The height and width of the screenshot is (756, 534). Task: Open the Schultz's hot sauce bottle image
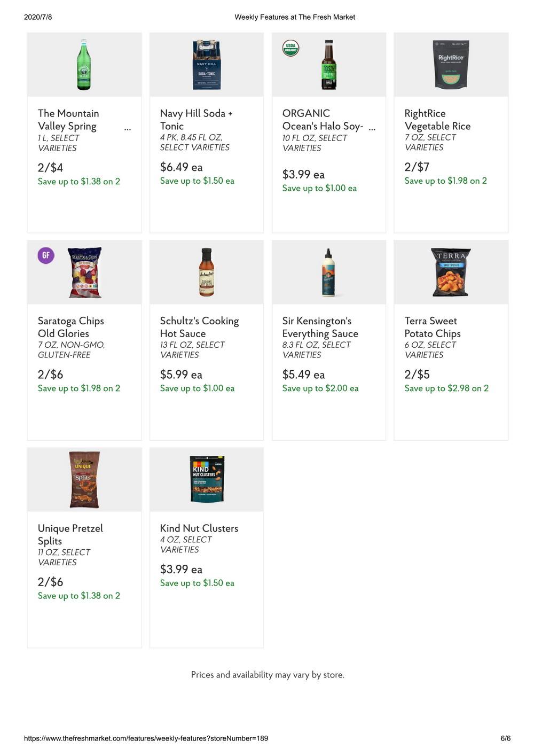207,272
